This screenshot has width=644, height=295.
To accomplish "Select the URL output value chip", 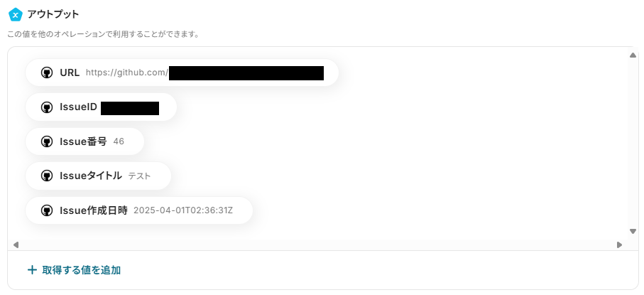I will (x=182, y=73).
